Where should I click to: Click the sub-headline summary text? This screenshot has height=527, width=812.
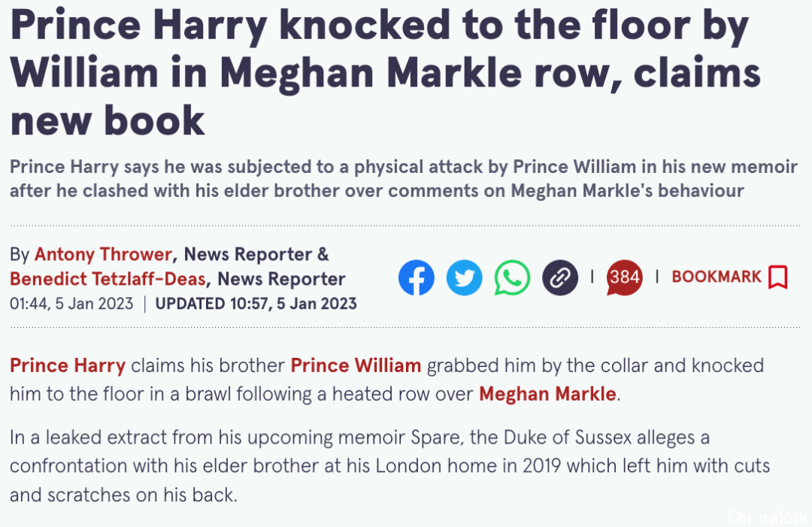click(x=404, y=179)
